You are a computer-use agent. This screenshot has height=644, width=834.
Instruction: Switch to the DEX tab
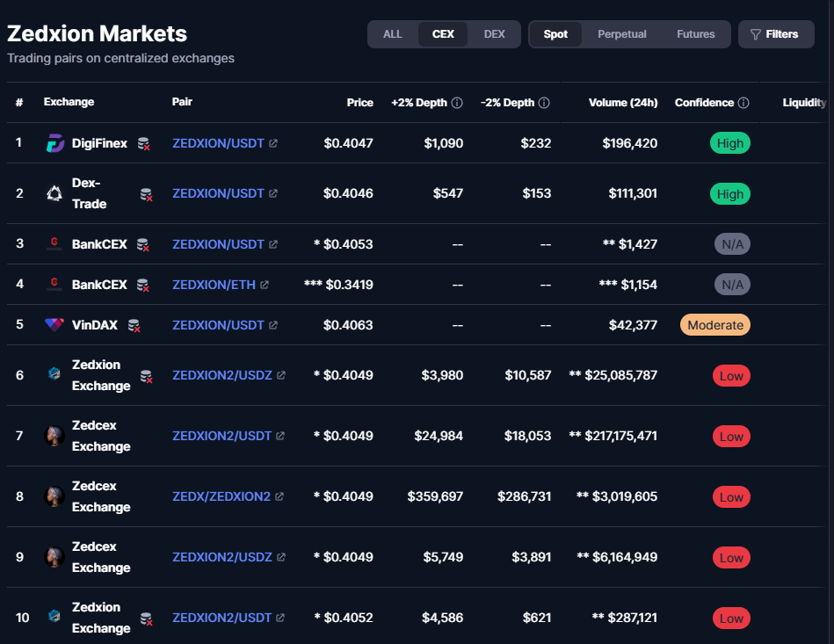(494, 34)
